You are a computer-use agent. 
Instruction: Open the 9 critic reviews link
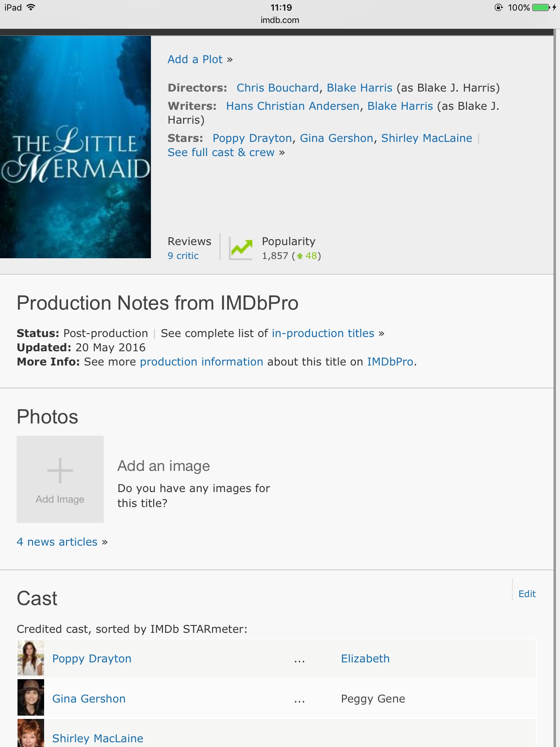tap(183, 256)
